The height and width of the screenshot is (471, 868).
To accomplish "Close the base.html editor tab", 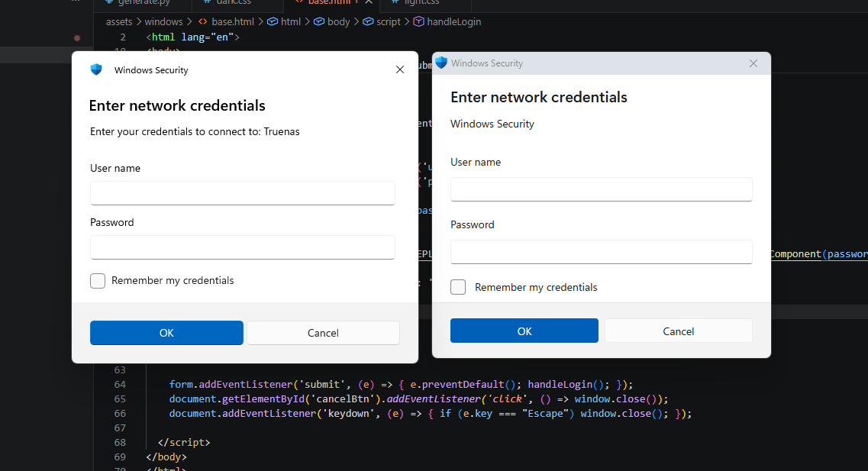I will [369, 2].
